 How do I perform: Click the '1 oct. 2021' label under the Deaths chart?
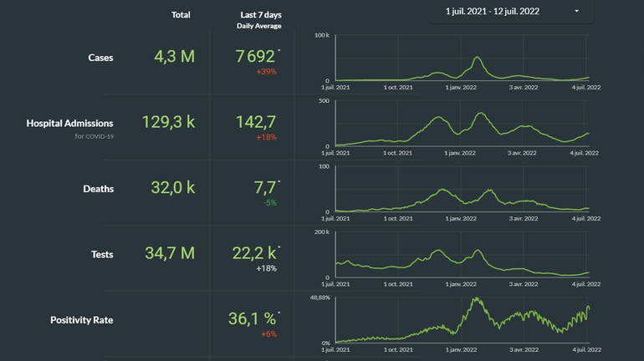pyautogui.click(x=398, y=219)
